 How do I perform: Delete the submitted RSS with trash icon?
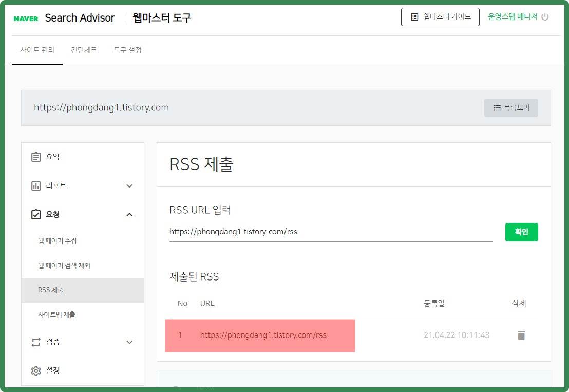(x=521, y=335)
